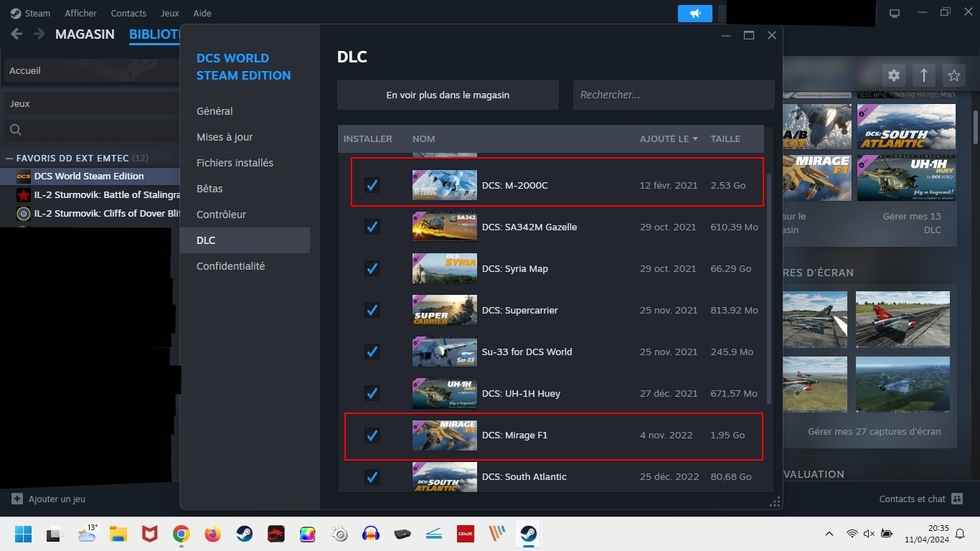This screenshot has height=551, width=980.
Task: Toggle the DCS: Syria Map install checkbox
Action: coord(372,268)
